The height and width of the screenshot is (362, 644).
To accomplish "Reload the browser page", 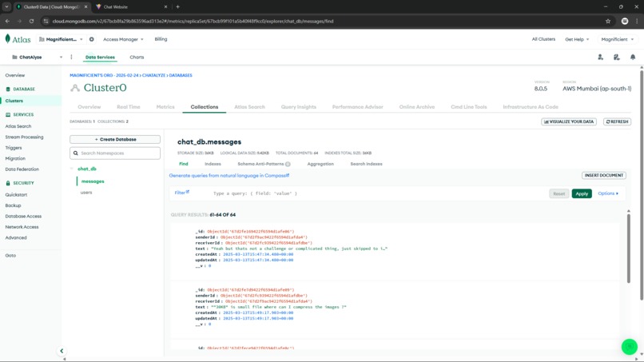I will [x=31, y=21].
